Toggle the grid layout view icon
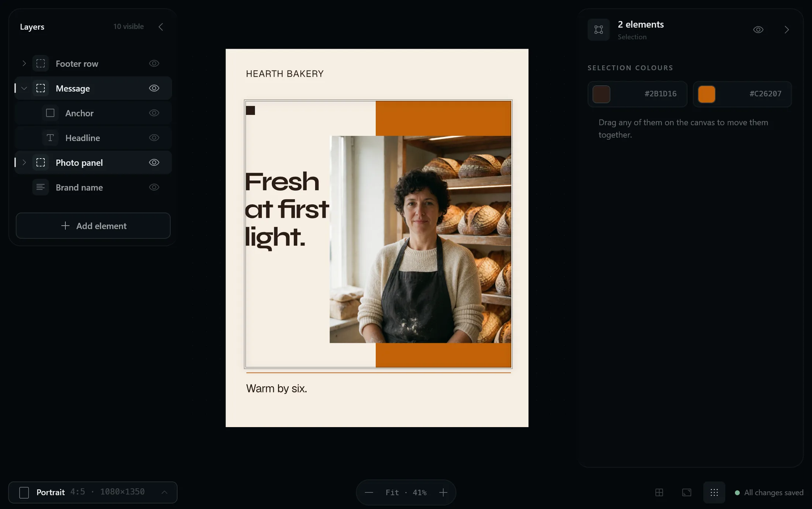Screen dimensions: 812x509 pos(659,492)
